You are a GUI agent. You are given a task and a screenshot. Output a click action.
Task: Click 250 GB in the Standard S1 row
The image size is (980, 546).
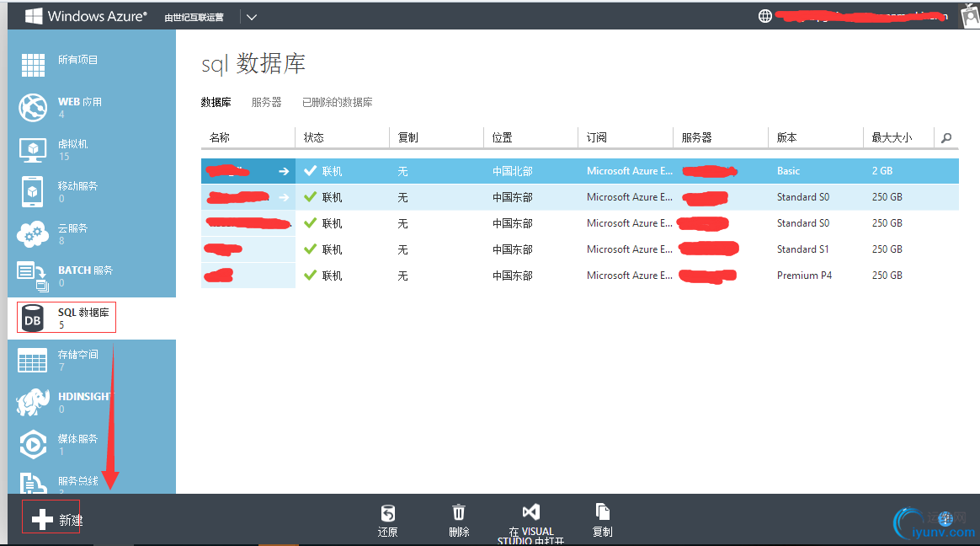coord(887,249)
